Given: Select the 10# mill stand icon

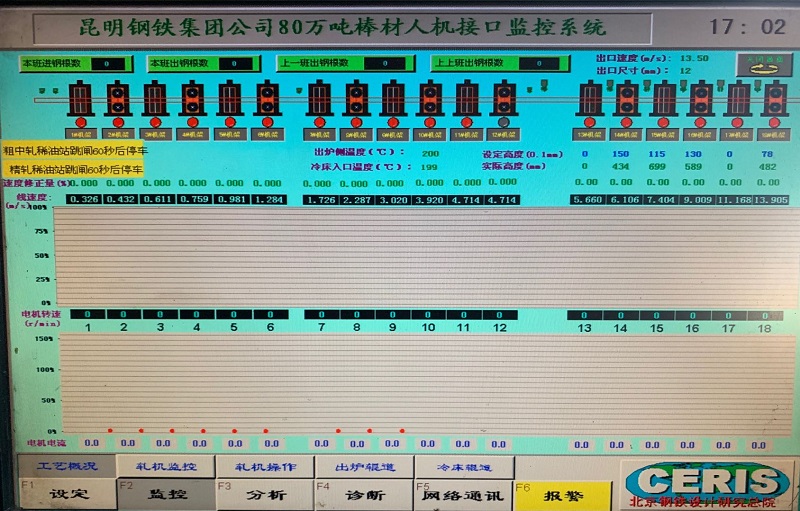Looking at the screenshot, I should pos(430,98).
